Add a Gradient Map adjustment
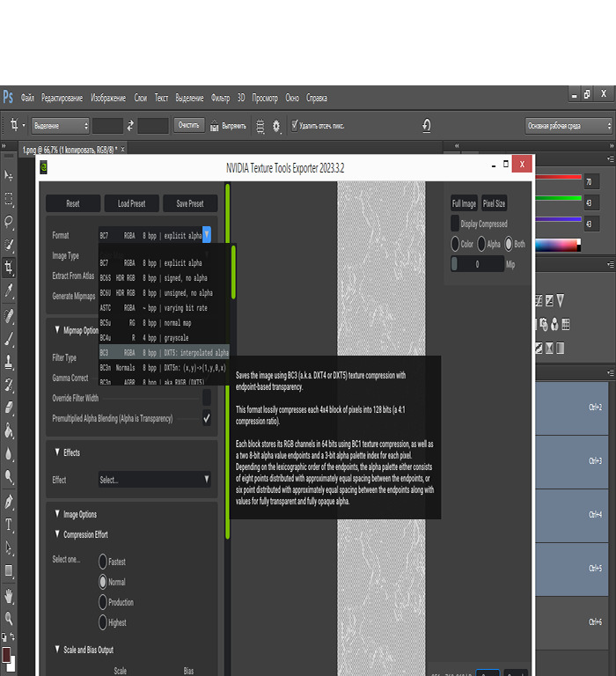 (561, 348)
